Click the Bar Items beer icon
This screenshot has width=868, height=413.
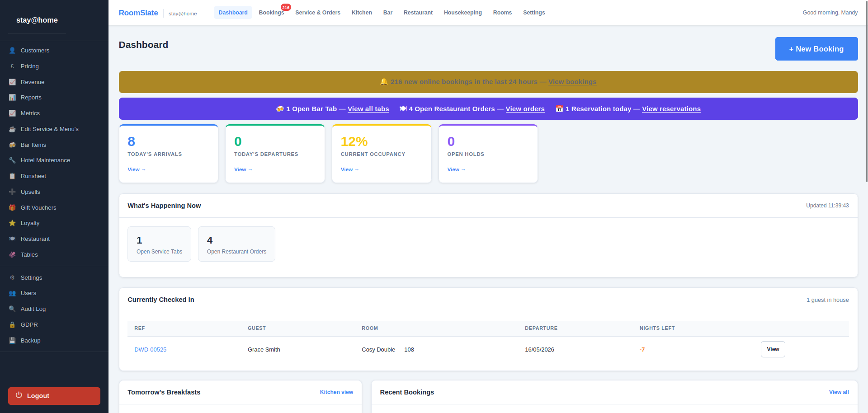click(x=12, y=145)
